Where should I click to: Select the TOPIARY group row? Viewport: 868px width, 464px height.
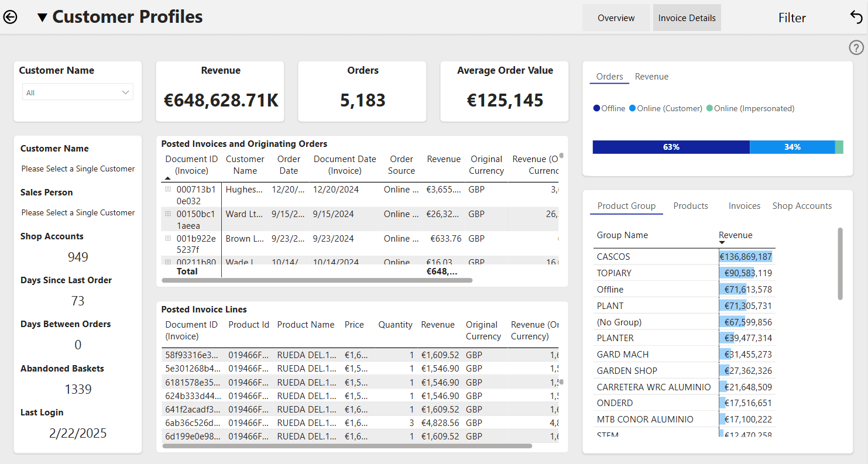tap(684, 273)
